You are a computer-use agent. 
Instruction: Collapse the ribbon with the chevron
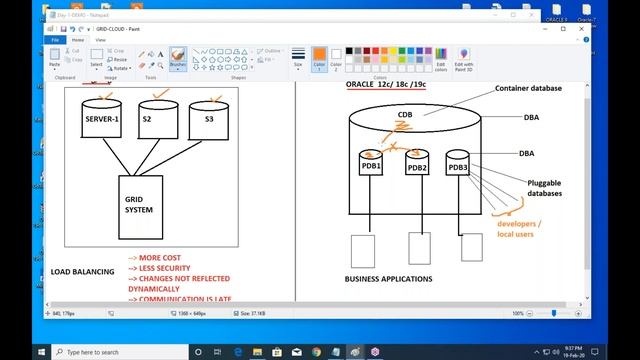(577, 40)
